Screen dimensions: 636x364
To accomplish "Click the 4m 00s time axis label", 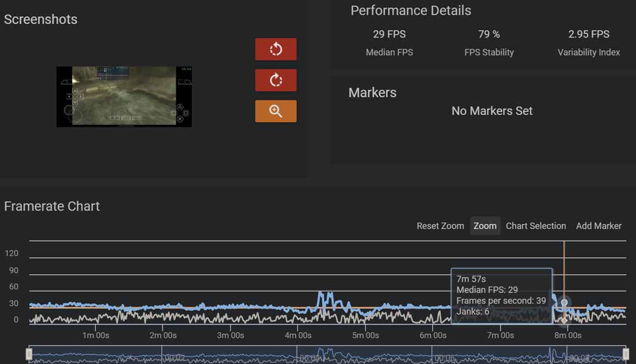I will click(298, 335).
